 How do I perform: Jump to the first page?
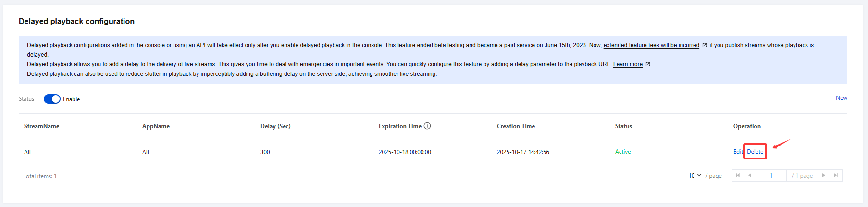(738, 176)
